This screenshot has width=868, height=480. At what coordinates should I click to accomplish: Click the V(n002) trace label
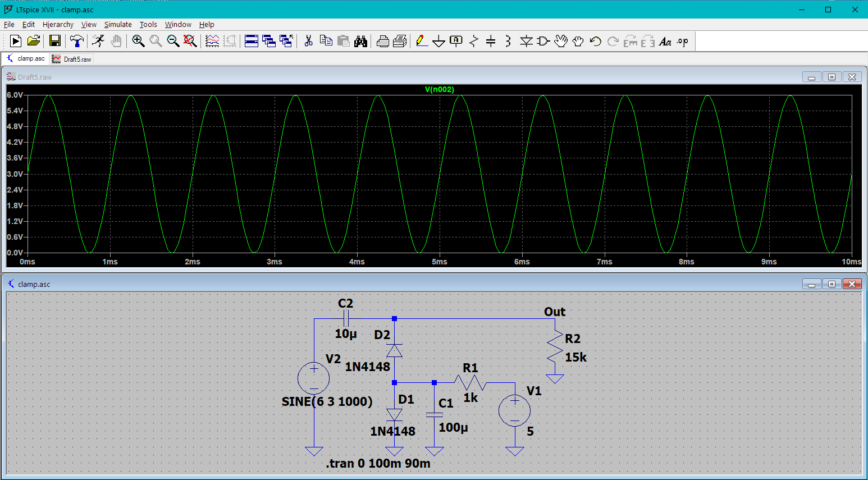[x=439, y=89]
